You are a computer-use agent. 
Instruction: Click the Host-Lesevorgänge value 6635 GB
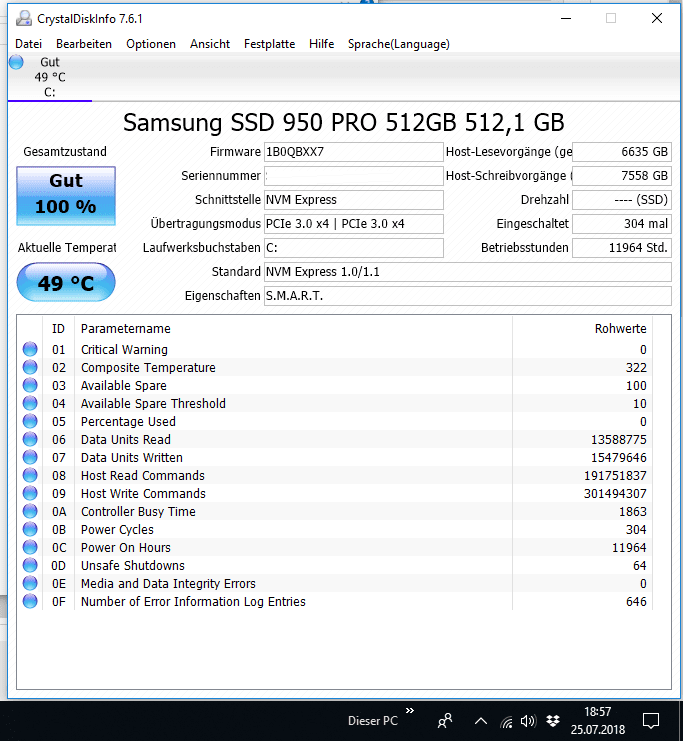(x=622, y=152)
